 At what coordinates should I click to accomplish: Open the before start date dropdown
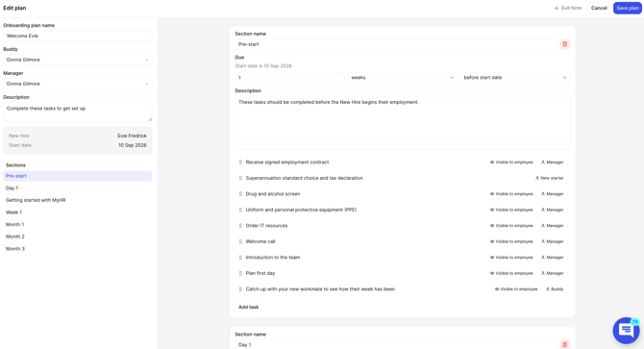[x=515, y=78]
